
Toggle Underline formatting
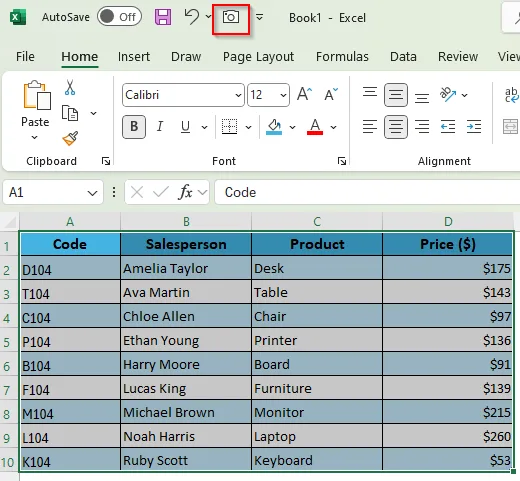185,127
